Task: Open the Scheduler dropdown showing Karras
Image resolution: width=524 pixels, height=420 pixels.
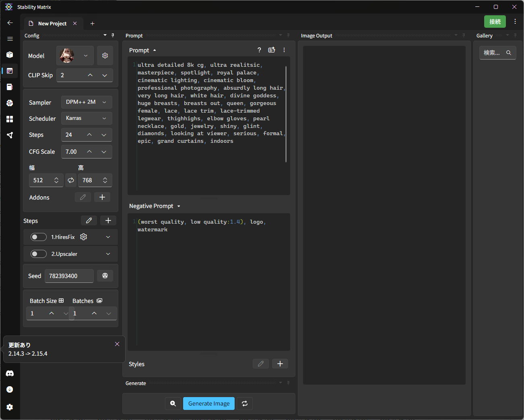Action: point(86,118)
